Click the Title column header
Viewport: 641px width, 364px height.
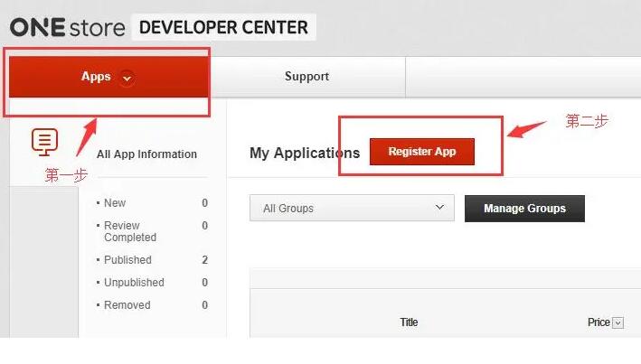410,322
